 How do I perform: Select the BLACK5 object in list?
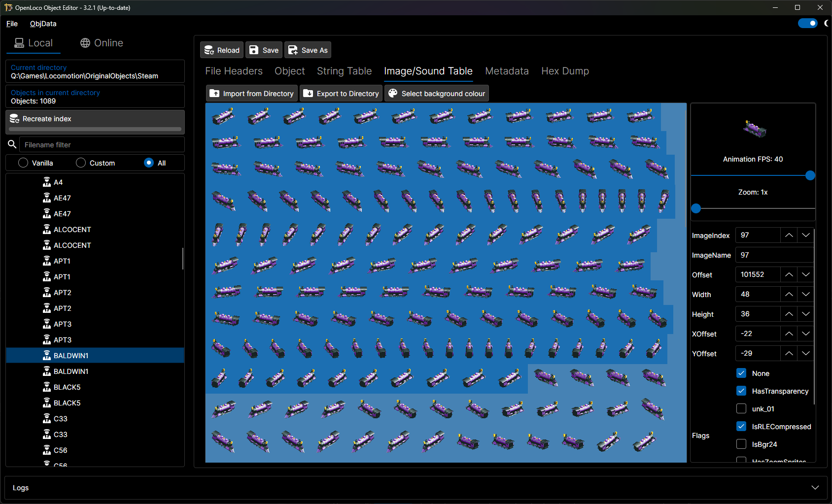[x=67, y=387]
